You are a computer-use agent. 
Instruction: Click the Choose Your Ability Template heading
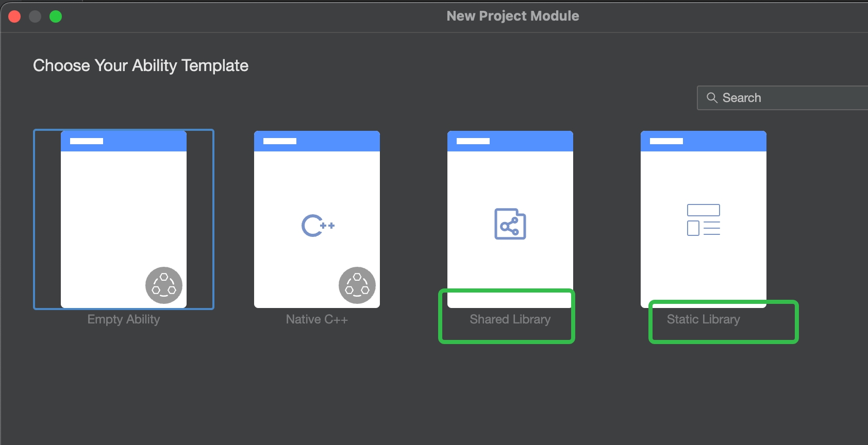[x=141, y=65]
